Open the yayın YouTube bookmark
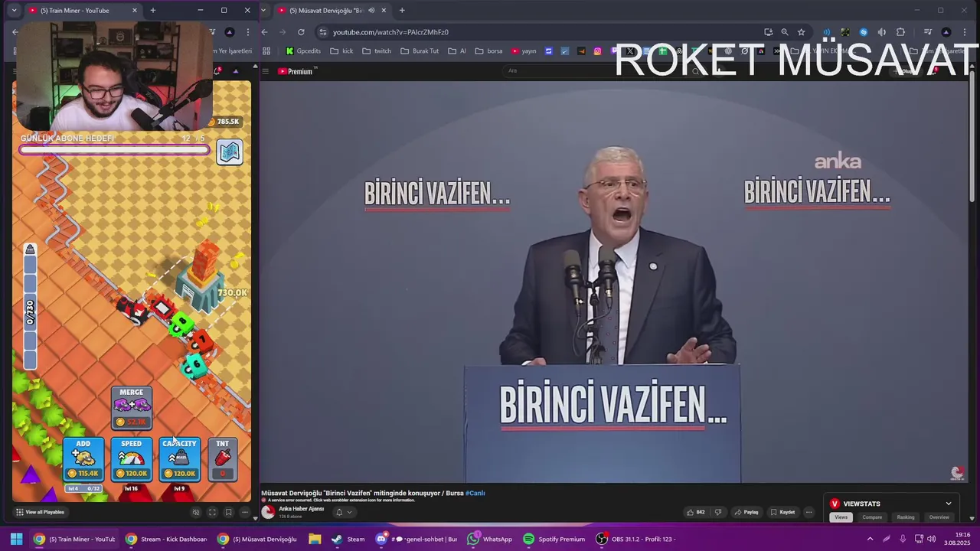Viewport: 980px width, 551px height. pos(524,51)
